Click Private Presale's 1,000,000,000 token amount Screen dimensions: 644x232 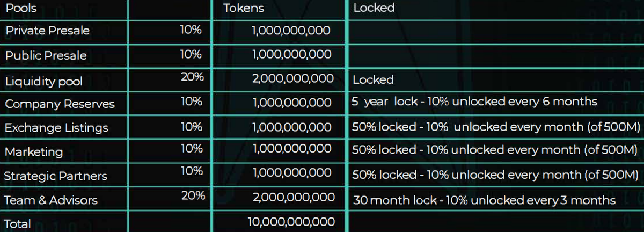[291, 31]
